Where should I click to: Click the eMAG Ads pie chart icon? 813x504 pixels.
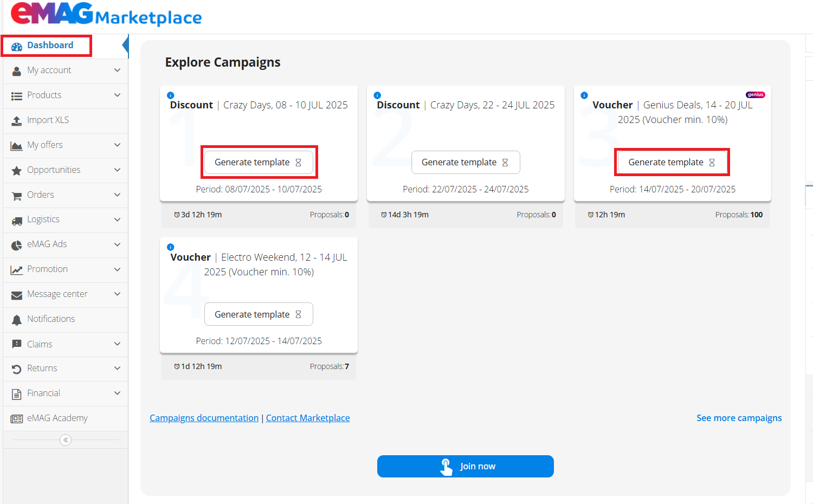17,245
